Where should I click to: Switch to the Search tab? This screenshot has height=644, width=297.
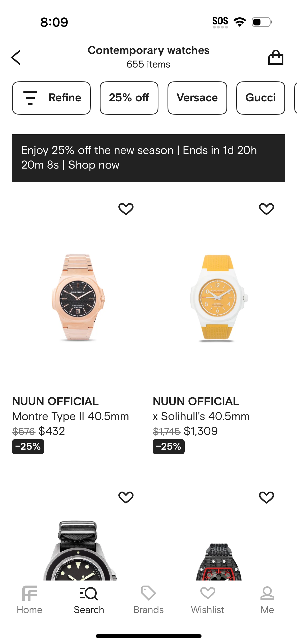89,600
